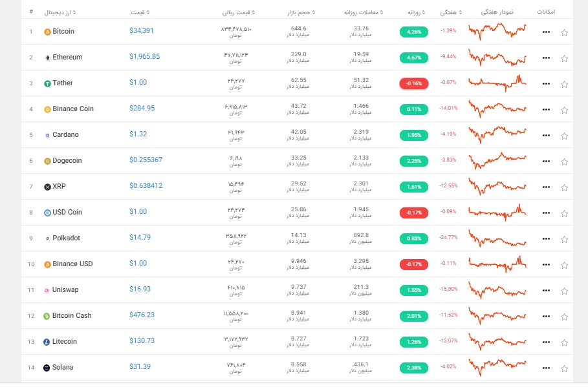Screen dimensions: 588x387
Task: Click the XRP black logo icon
Action: coord(47,187)
